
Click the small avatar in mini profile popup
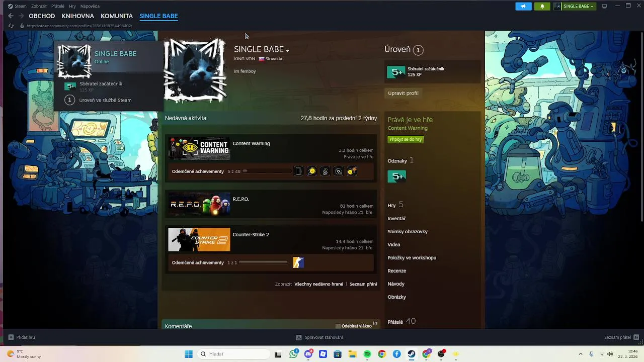pyautogui.click(x=74, y=61)
